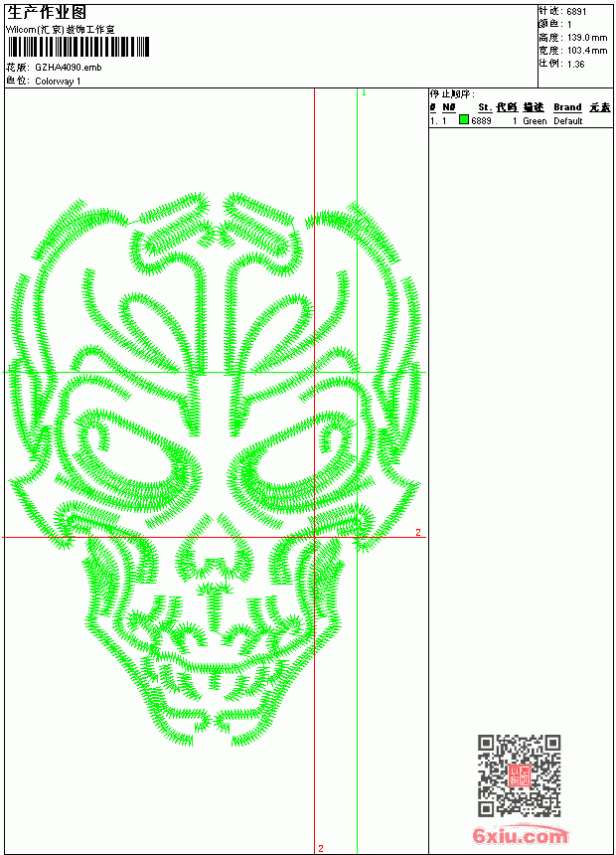Click the N# column header

click(449, 107)
